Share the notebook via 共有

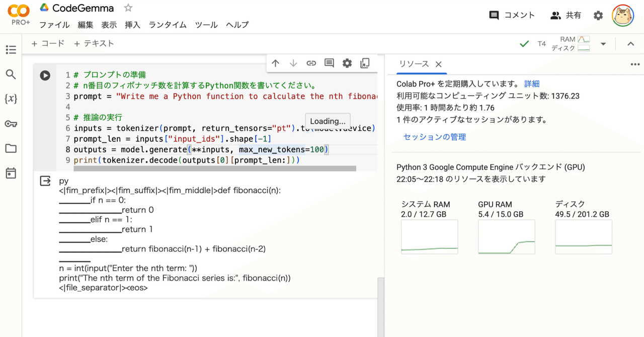566,15
